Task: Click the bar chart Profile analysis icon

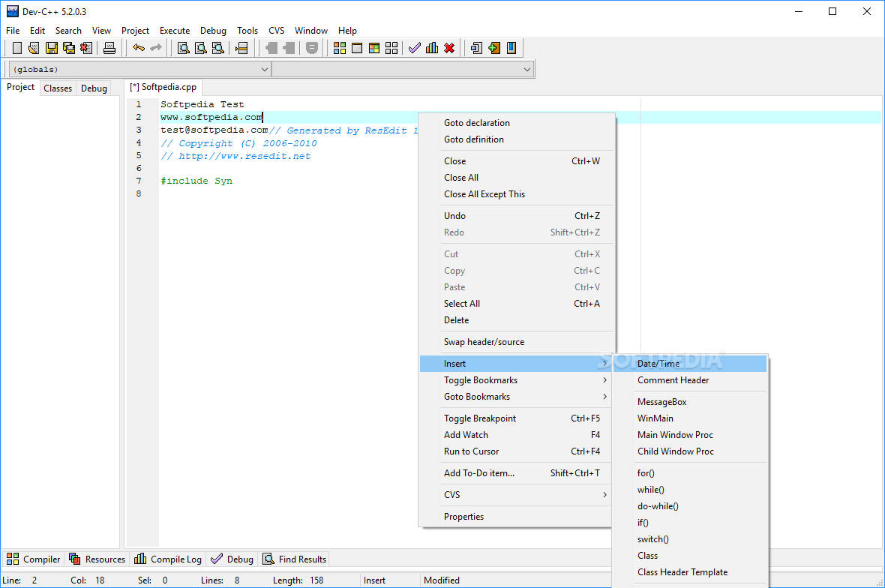Action: pos(432,48)
